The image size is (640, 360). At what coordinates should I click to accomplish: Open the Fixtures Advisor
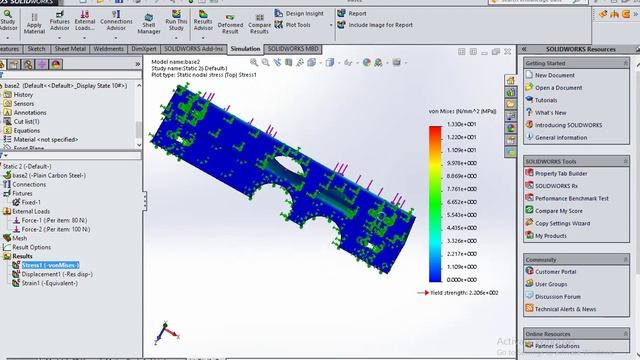point(60,21)
